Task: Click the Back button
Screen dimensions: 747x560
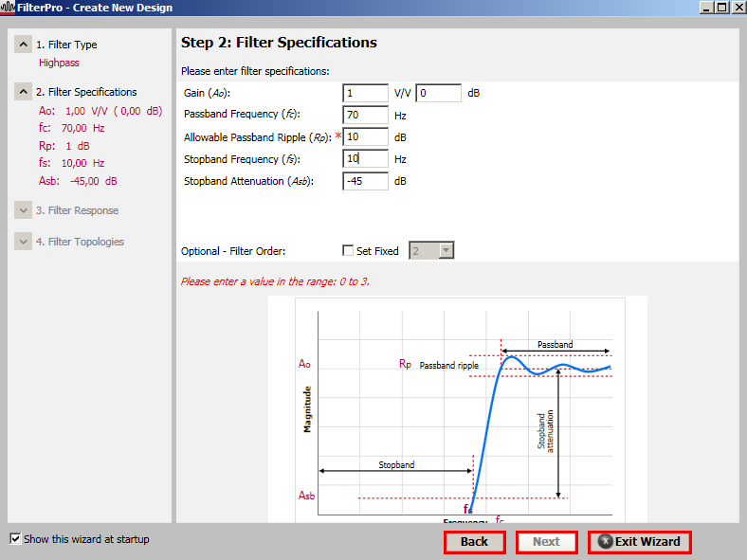Action: pyautogui.click(x=475, y=542)
